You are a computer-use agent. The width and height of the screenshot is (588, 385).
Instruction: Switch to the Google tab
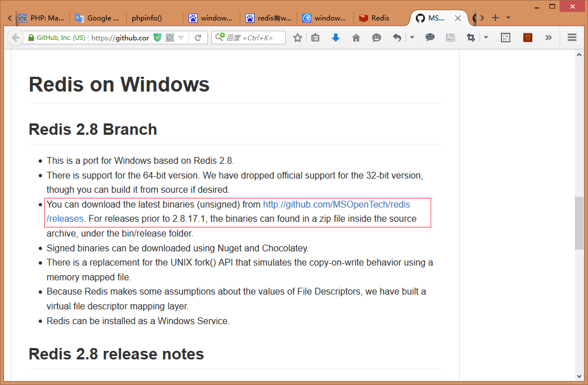click(98, 18)
